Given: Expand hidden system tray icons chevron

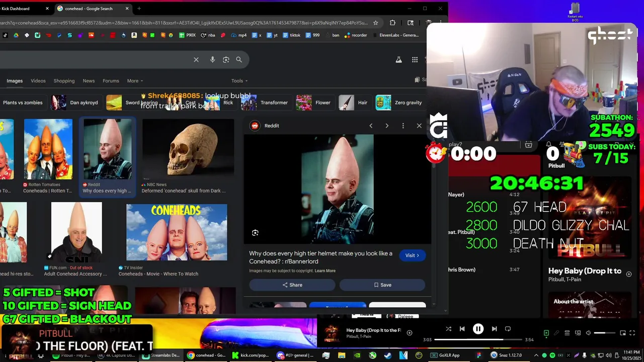Looking at the screenshot, I should (x=536, y=355).
